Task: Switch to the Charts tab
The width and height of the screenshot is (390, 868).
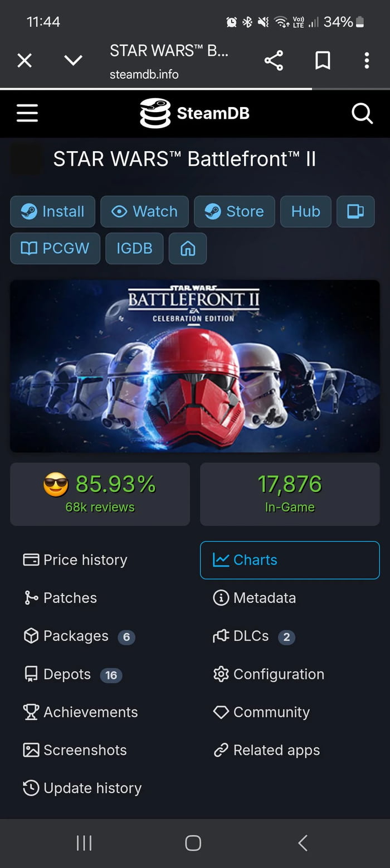Action: 289,560
